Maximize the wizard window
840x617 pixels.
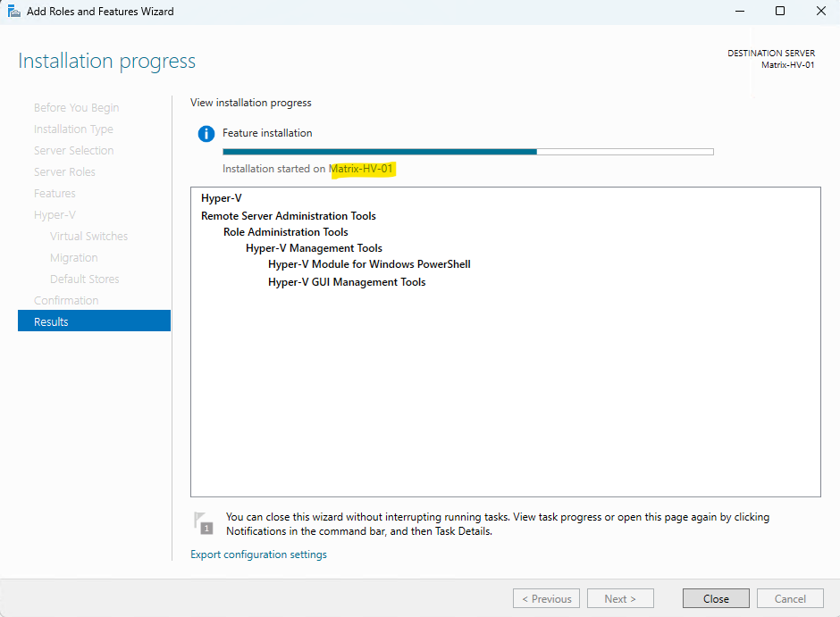[780, 12]
